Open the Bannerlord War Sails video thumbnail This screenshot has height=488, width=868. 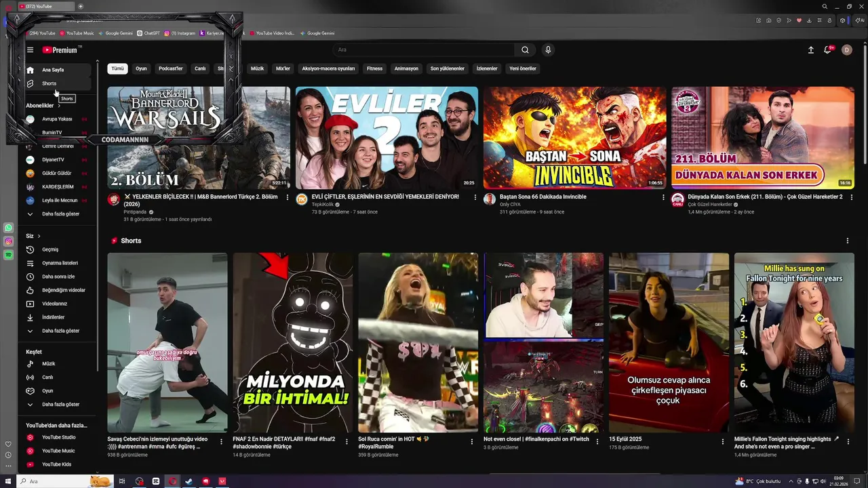199,138
